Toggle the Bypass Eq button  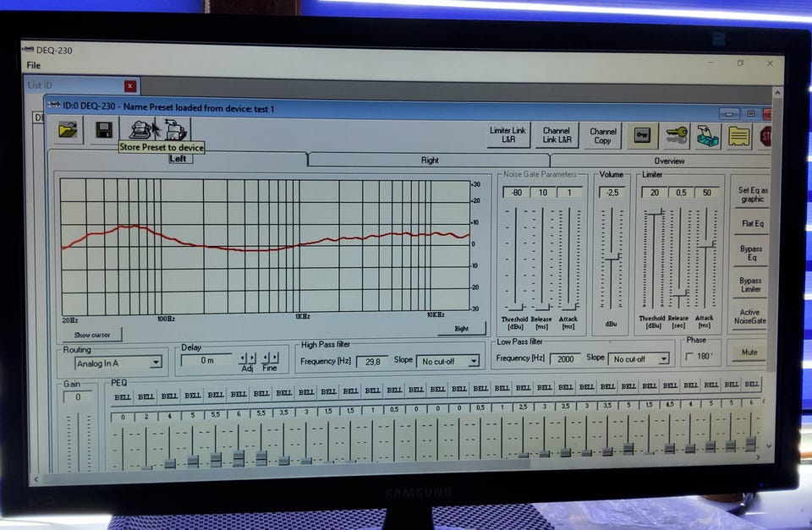point(751,253)
